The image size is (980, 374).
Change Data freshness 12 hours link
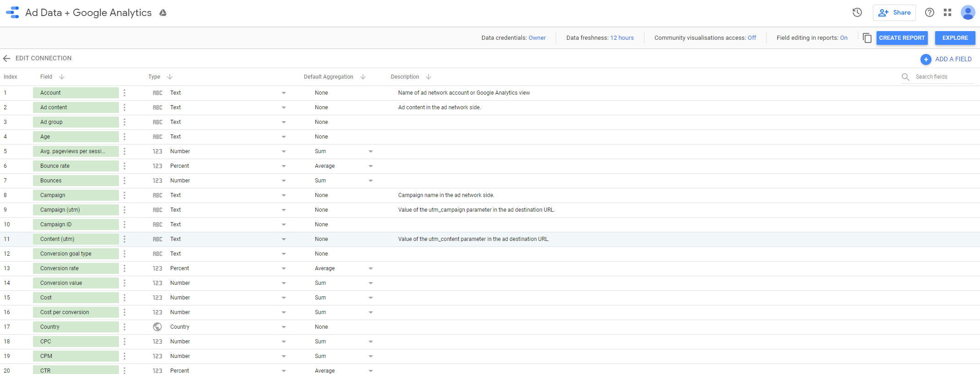click(622, 38)
